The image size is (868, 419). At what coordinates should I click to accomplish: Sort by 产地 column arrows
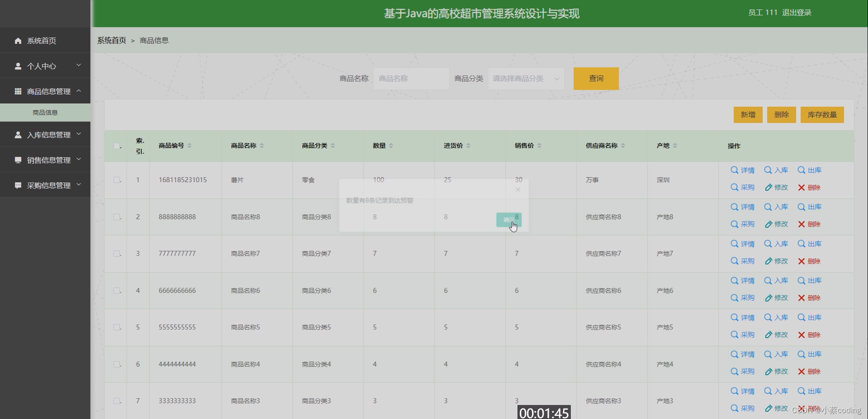click(x=675, y=146)
